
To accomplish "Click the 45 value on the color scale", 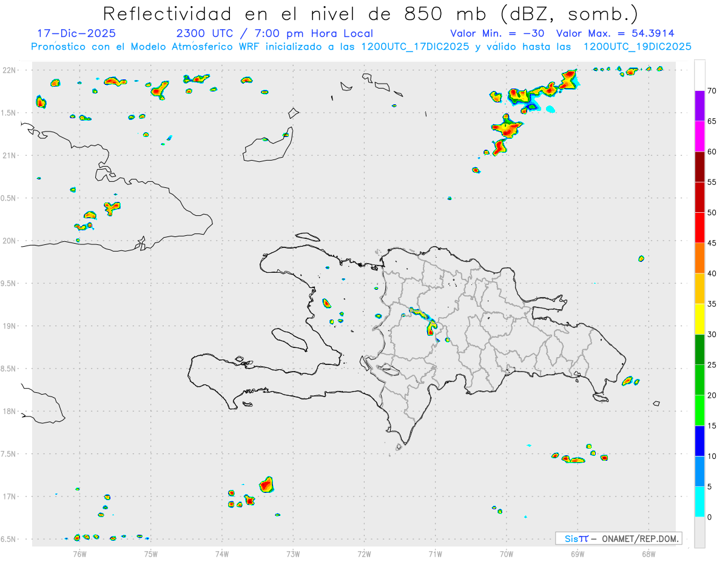I will coord(712,243).
